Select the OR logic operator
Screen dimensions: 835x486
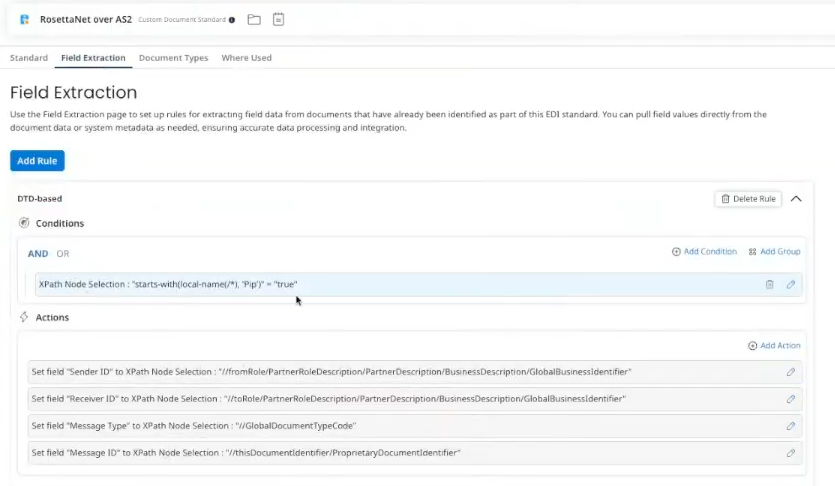[63, 254]
